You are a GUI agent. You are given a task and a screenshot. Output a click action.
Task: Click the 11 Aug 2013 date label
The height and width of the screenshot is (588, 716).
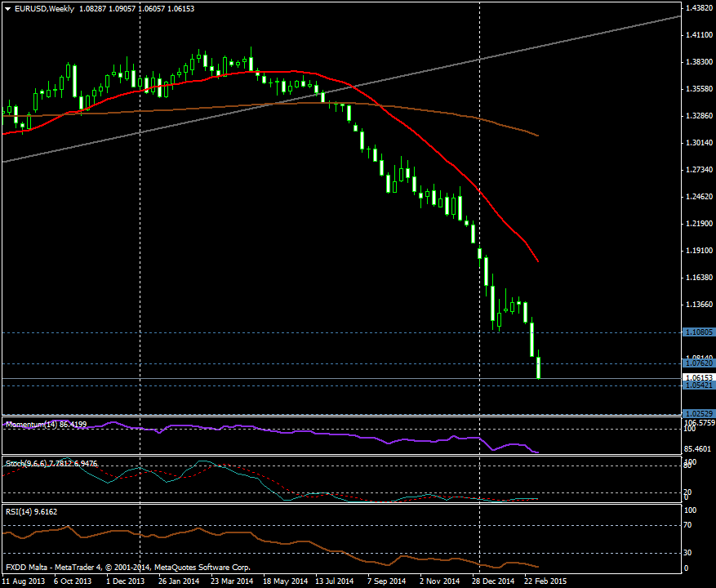pos(24,581)
